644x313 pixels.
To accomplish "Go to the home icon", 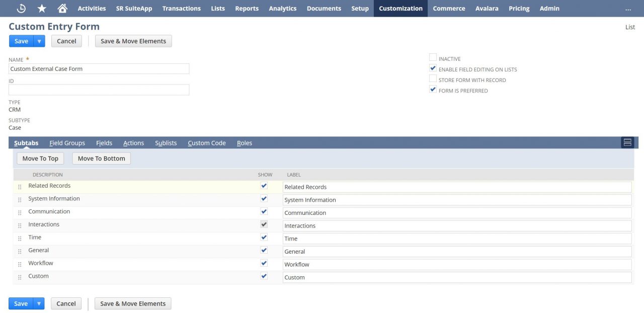I will point(62,8).
